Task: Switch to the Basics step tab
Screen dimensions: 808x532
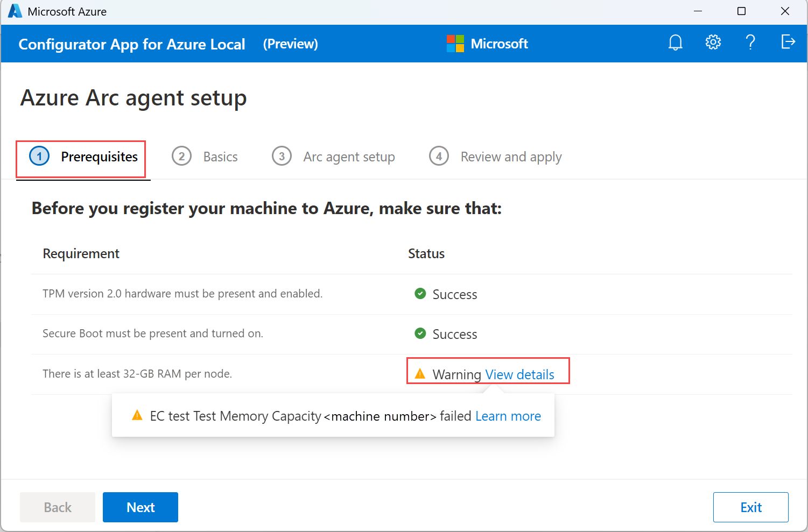Action: point(205,157)
